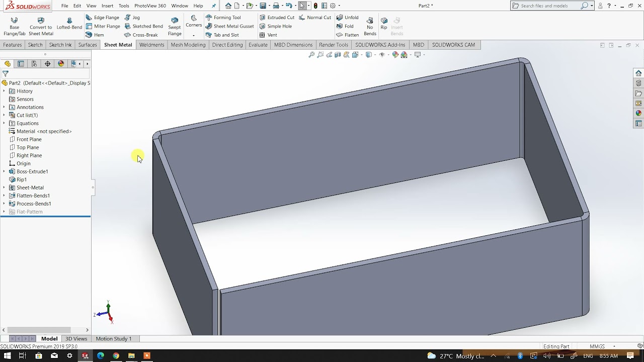Click the Rebuild traffic light icon
This screenshot has height=362, width=644.
tap(315, 6)
